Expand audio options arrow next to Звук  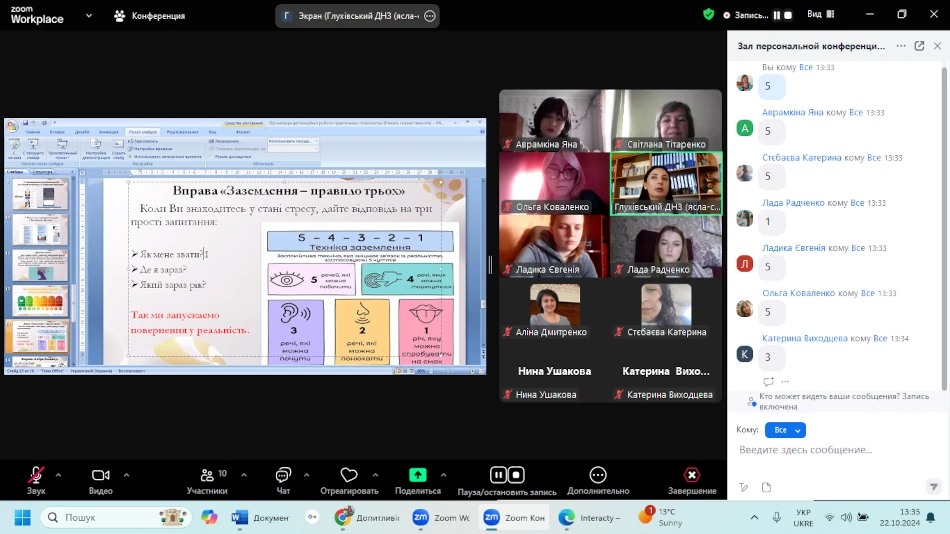(x=59, y=475)
